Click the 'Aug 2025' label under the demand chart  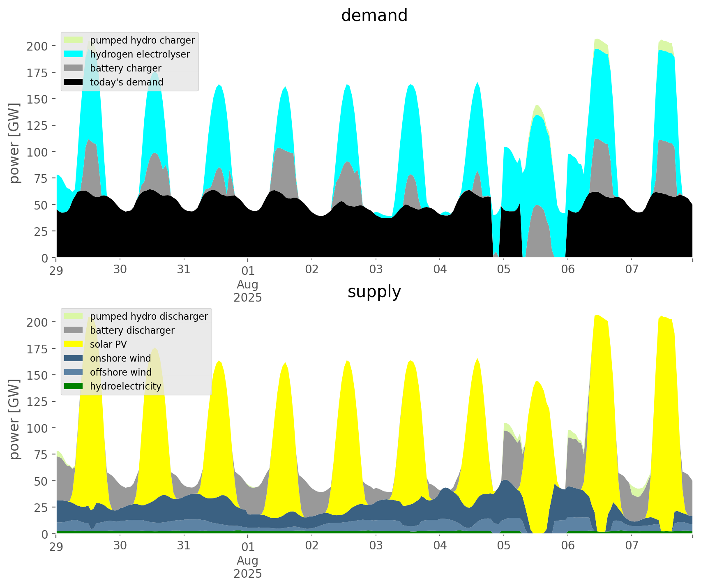(x=248, y=291)
